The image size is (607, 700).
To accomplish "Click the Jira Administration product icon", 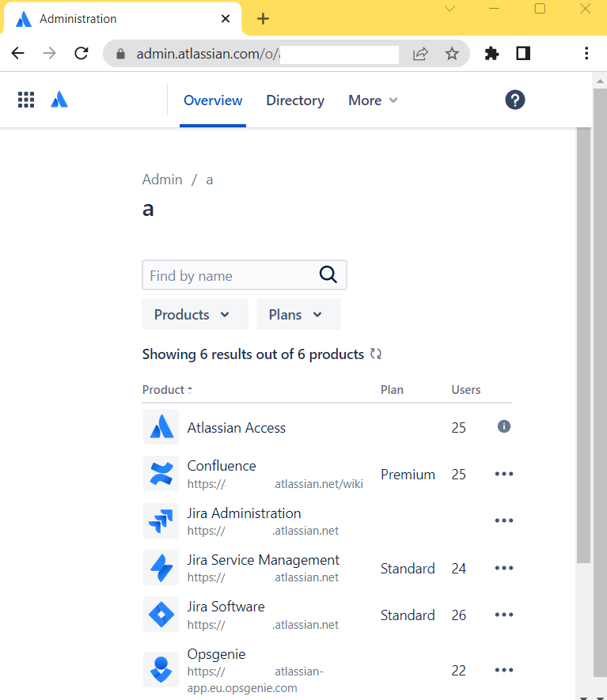I will click(x=161, y=520).
